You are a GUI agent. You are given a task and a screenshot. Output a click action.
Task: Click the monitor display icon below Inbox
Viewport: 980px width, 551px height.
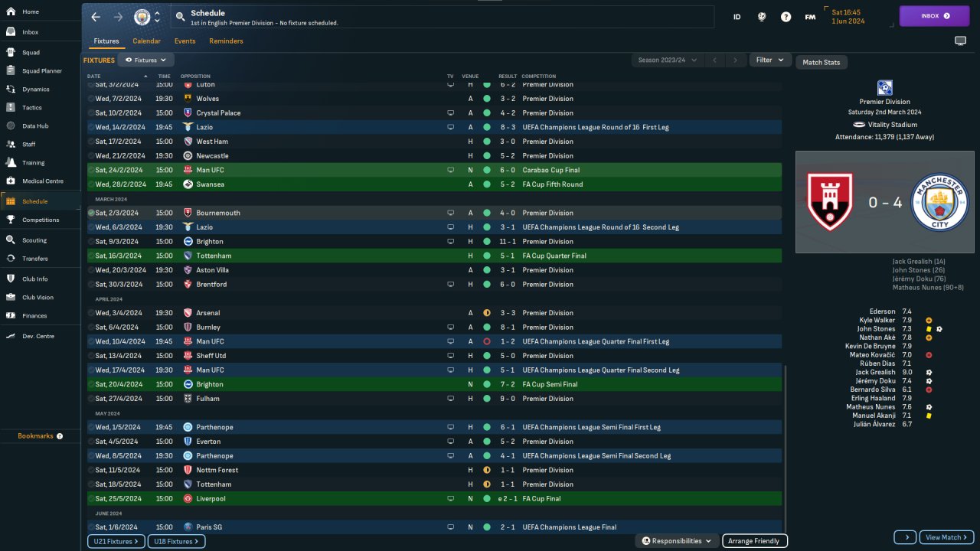(x=960, y=41)
